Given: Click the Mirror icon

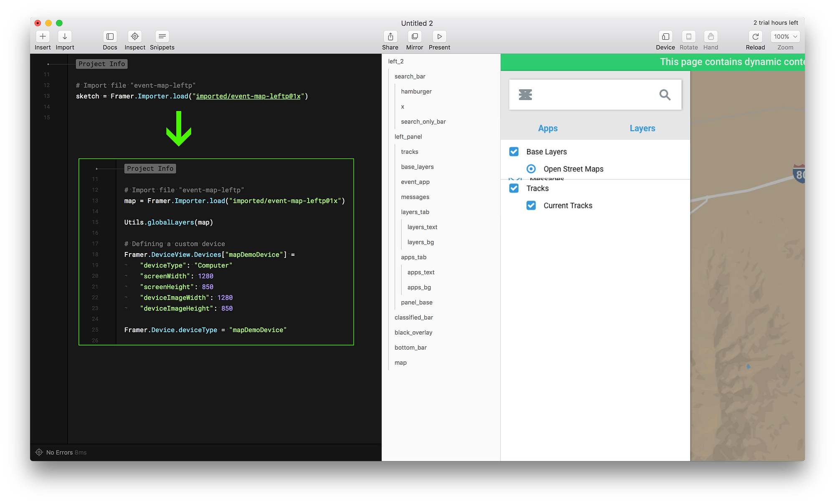Looking at the screenshot, I should click(415, 37).
